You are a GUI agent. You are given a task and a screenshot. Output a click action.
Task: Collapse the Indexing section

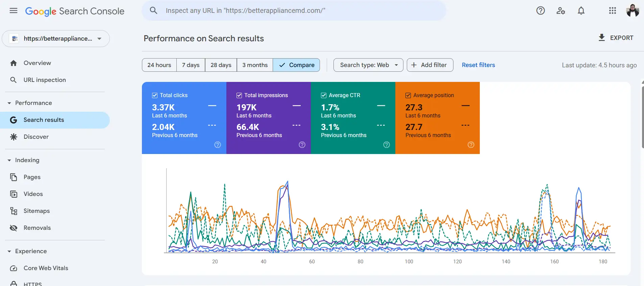(9, 160)
